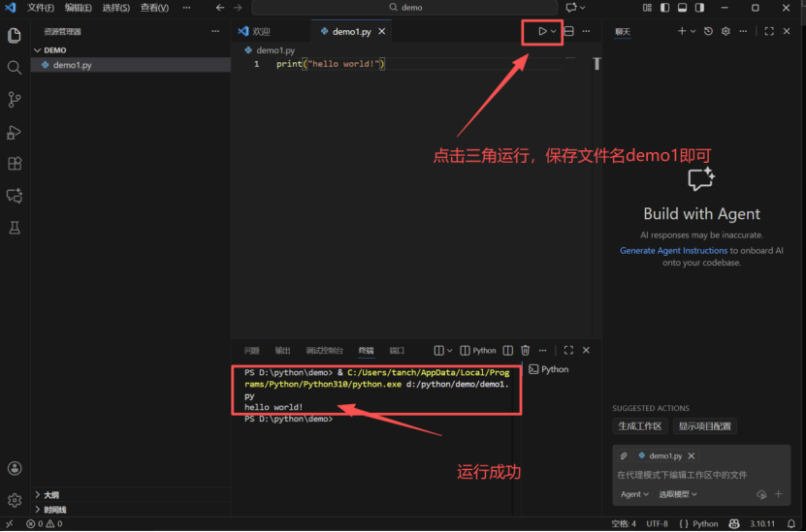806x532 pixels.
Task: Toggle the primary side bar visibility
Action: click(x=664, y=8)
